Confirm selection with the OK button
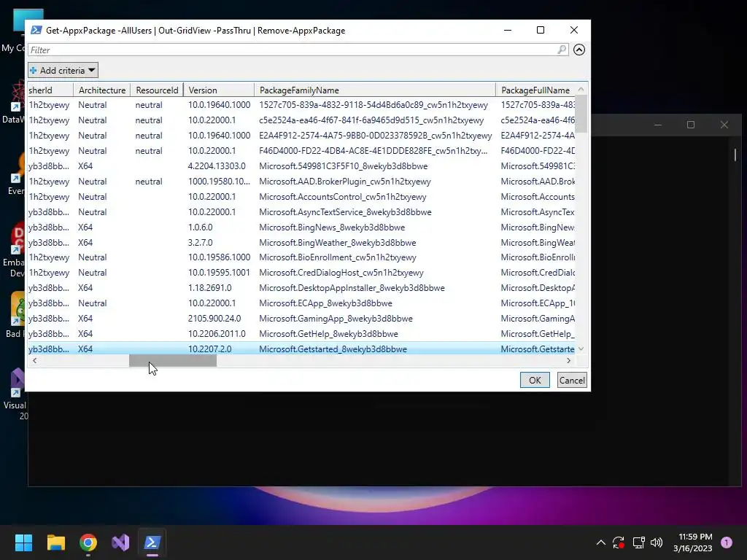 (x=535, y=380)
